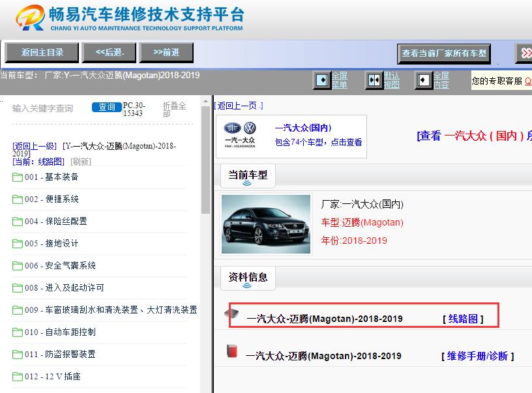The width and height of the screenshot is (532, 393).
Task: Click the PC.30-15343 text
Action: click(x=134, y=109)
